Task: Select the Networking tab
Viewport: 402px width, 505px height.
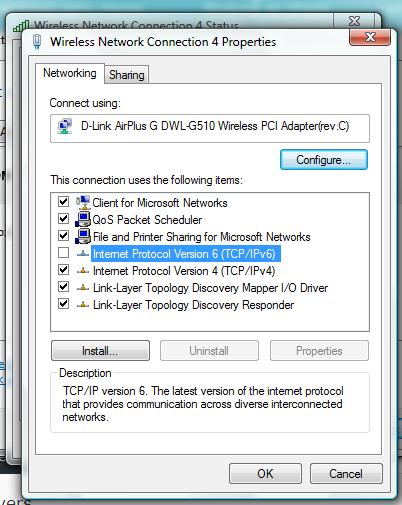Action: [70, 73]
